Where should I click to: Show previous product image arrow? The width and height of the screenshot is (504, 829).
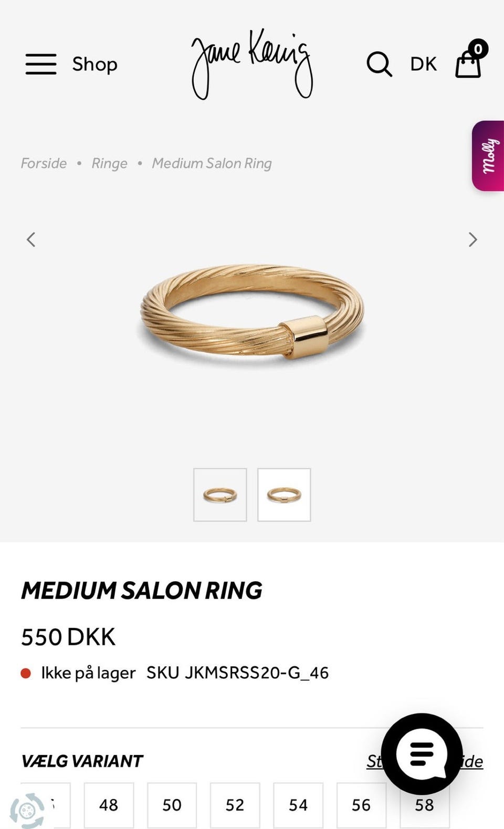point(31,239)
